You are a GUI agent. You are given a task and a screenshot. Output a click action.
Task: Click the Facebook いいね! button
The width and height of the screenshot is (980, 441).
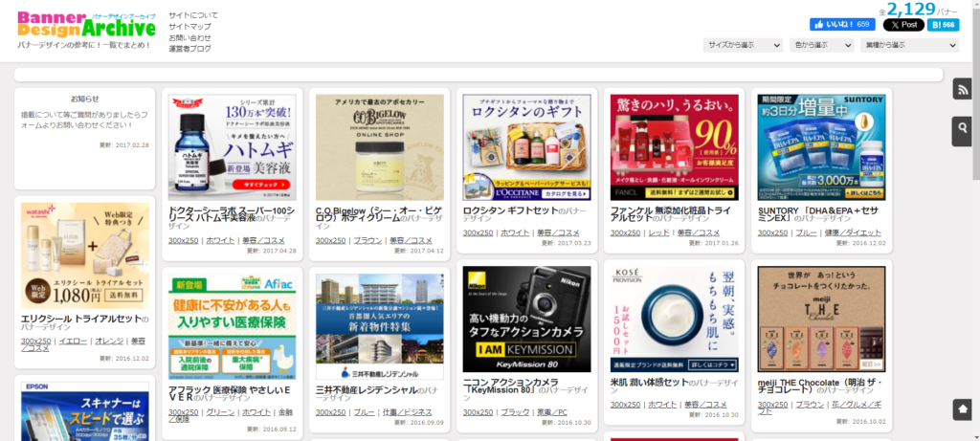(x=842, y=24)
